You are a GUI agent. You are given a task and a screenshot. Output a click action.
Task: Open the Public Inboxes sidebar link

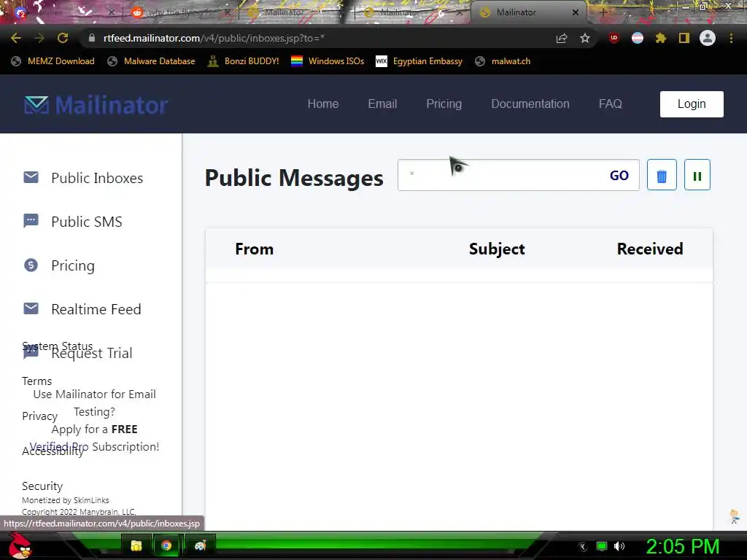(97, 178)
